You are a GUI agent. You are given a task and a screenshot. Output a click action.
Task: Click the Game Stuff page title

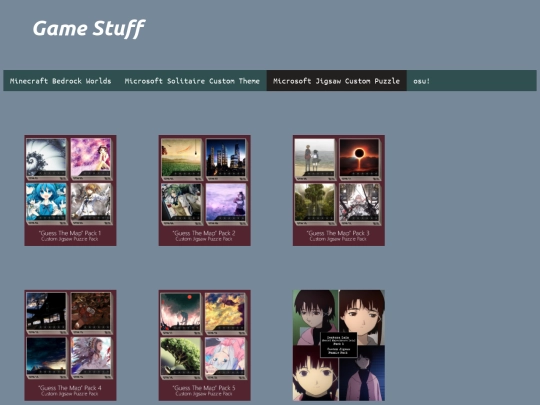coord(89,28)
